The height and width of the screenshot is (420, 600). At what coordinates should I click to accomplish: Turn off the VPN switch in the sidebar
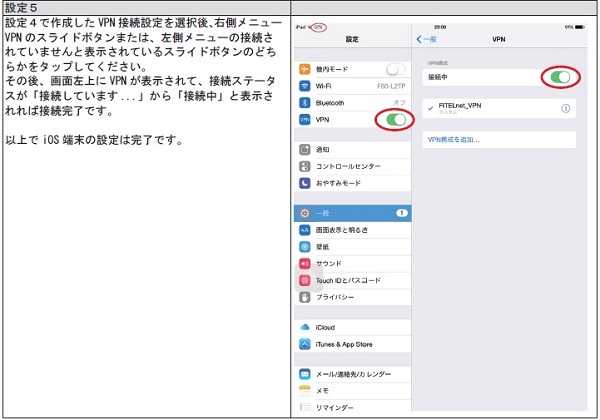pyautogui.click(x=395, y=120)
